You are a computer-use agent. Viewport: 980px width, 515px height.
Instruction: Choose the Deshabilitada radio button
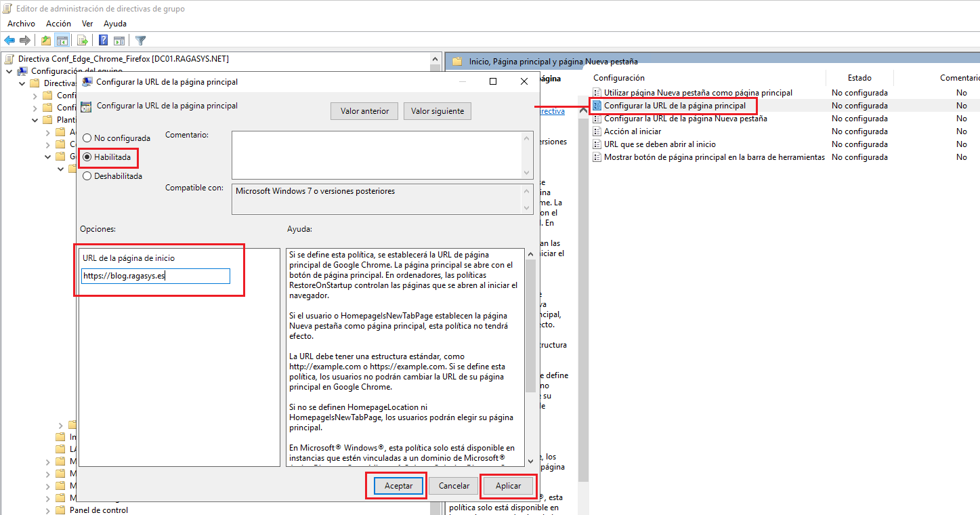[x=87, y=176]
